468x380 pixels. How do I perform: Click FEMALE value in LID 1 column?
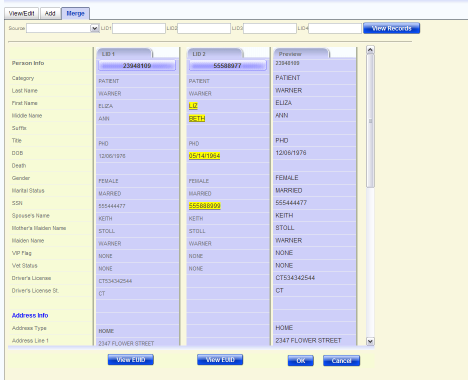point(108,181)
